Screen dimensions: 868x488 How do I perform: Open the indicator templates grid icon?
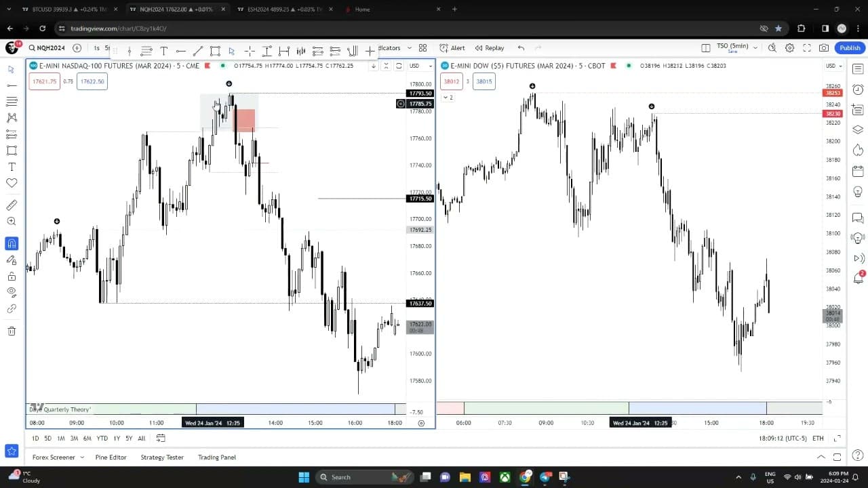click(x=422, y=48)
